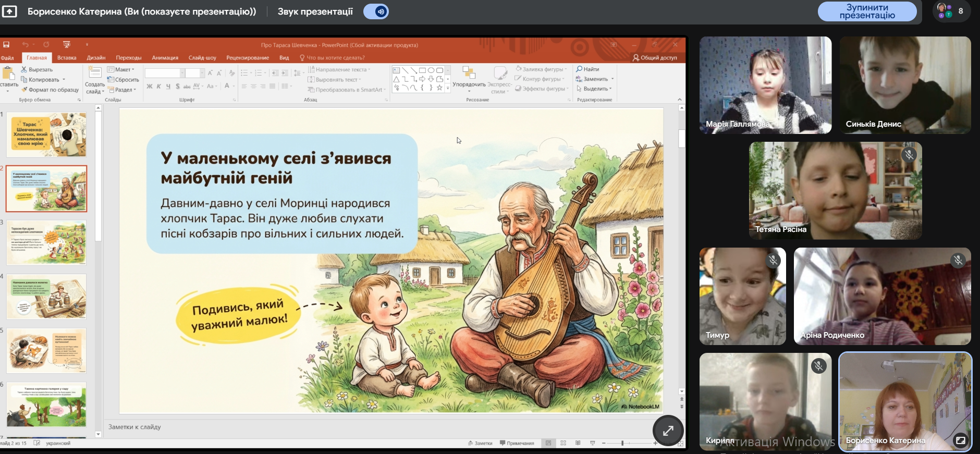Switch to slide sorter view icon
The height and width of the screenshot is (454, 980).
pyautogui.click(x=563, y=443)
